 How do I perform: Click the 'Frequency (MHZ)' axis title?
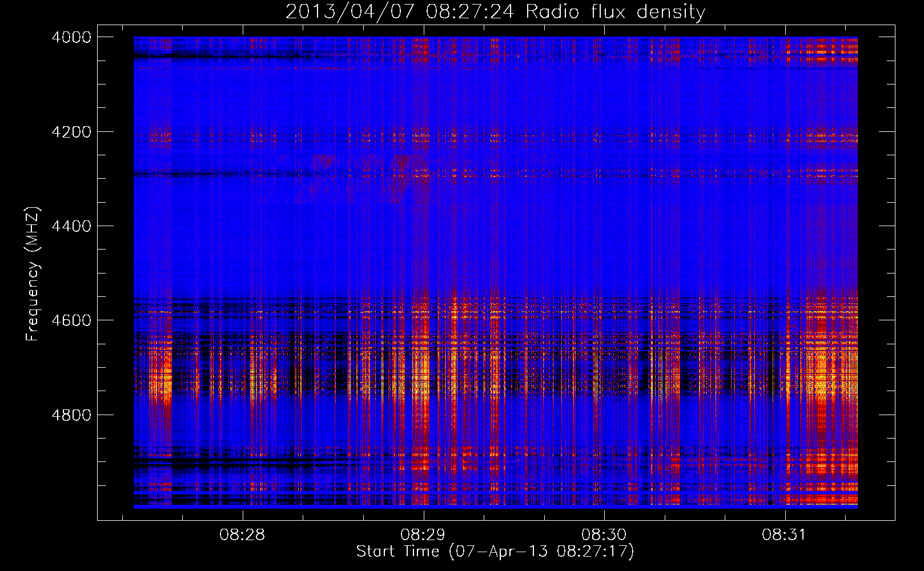pos(33,274)
